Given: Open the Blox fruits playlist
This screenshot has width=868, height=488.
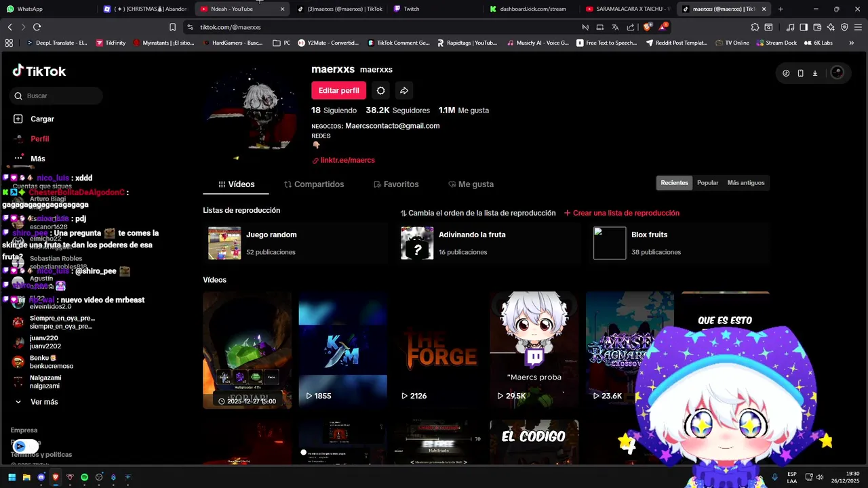Looking at the screenshot, I should (x=679, y=243).
